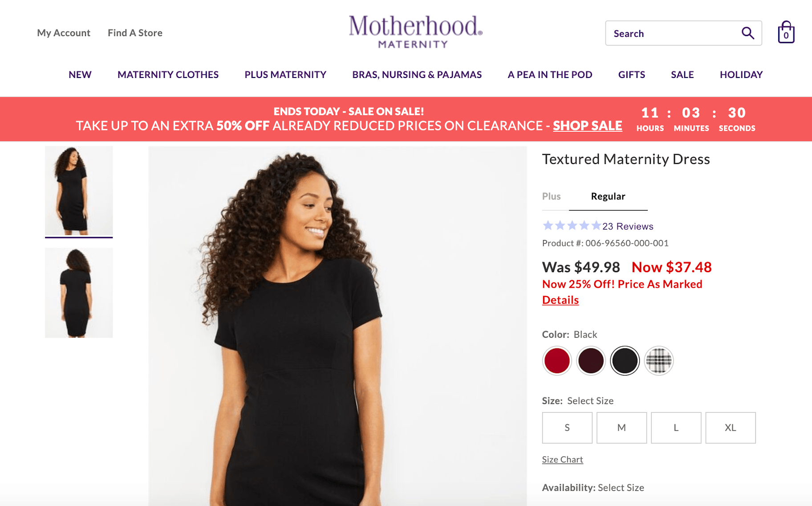Image resolution: width=812 pixels, height=506 pixels.
Task: Select the black color swatch
Action: [625, 360]
